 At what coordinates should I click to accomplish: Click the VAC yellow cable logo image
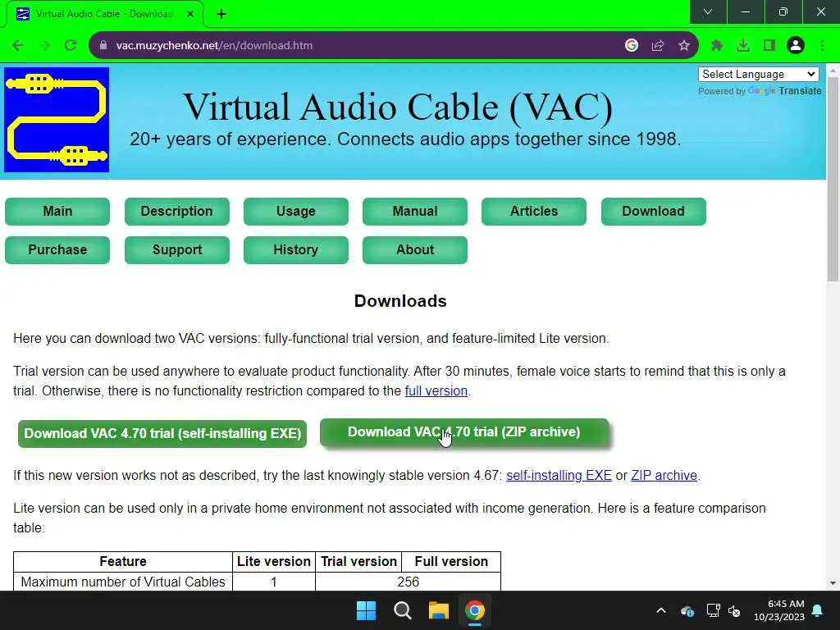tap(57, 120)
